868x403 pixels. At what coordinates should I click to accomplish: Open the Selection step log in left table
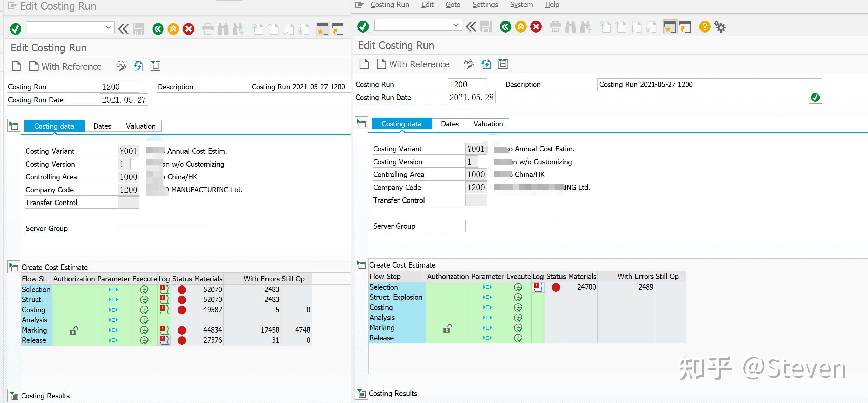(164, 290)
